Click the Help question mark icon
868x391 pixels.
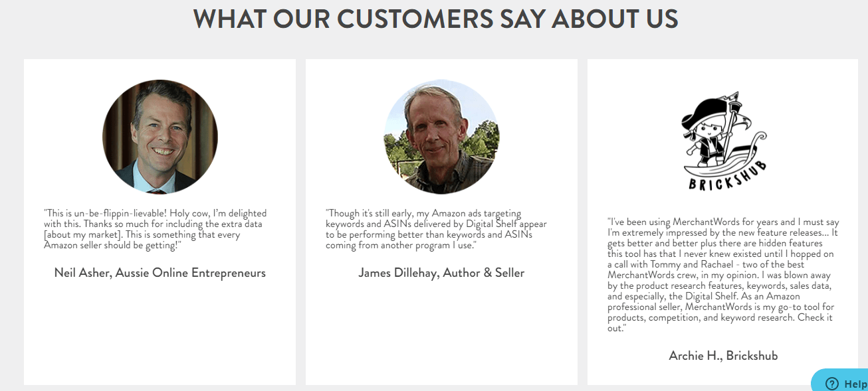831,384
